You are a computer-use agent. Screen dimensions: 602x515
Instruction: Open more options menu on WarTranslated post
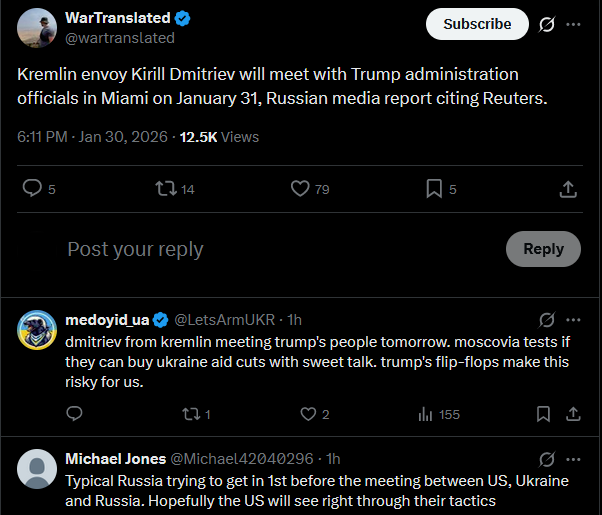(x=573, y=24)
